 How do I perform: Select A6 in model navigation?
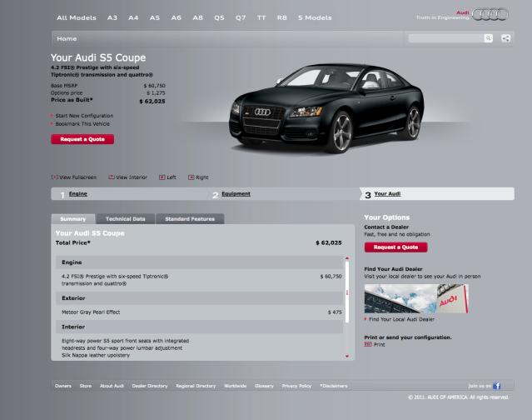(x=177, y=17)
